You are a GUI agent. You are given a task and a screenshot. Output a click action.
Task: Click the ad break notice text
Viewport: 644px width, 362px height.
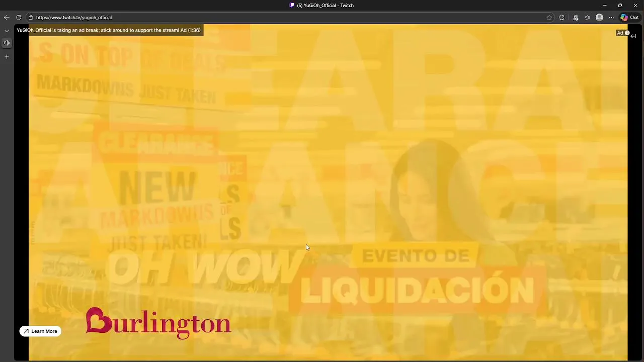(109, 30)
